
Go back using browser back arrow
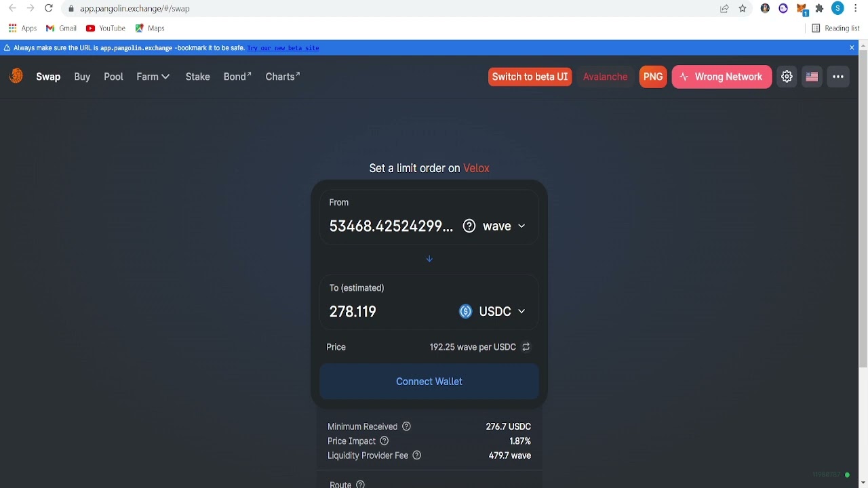[12, 9]
